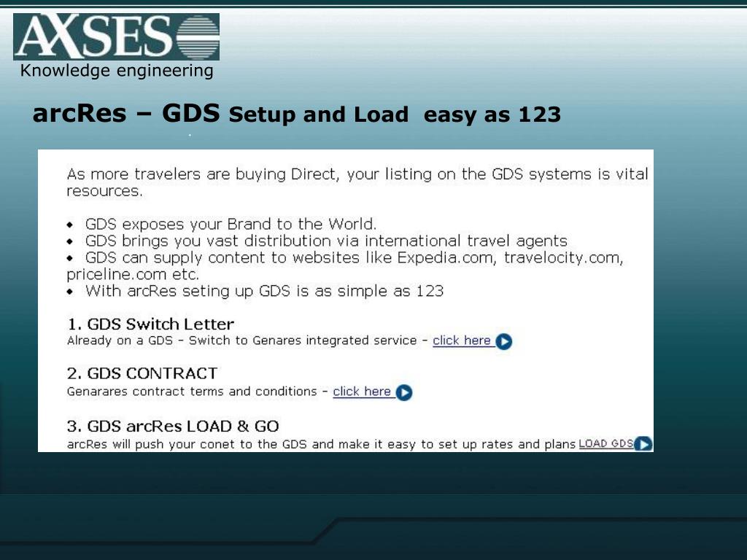747x560 pixels.
Task: Select the heading '3. GDS arcRes LOAD & GO'
Action: tap(173, 426)
